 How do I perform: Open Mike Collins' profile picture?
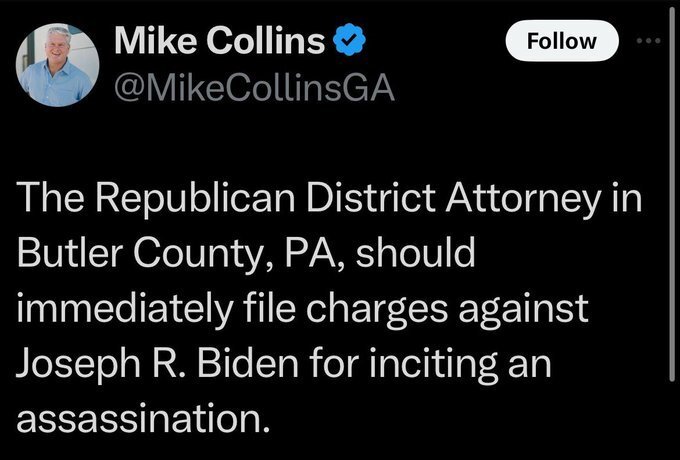pos(58,65)
